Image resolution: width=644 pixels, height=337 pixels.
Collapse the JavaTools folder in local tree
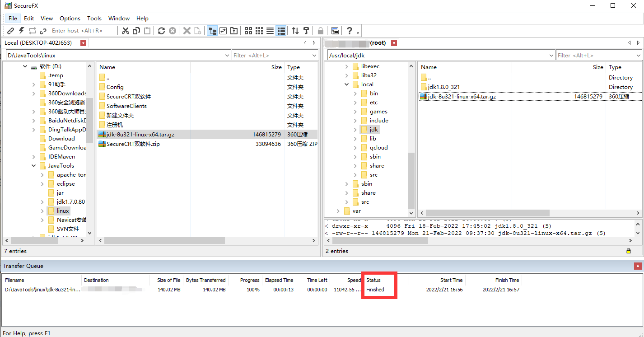tap(34, 166)
